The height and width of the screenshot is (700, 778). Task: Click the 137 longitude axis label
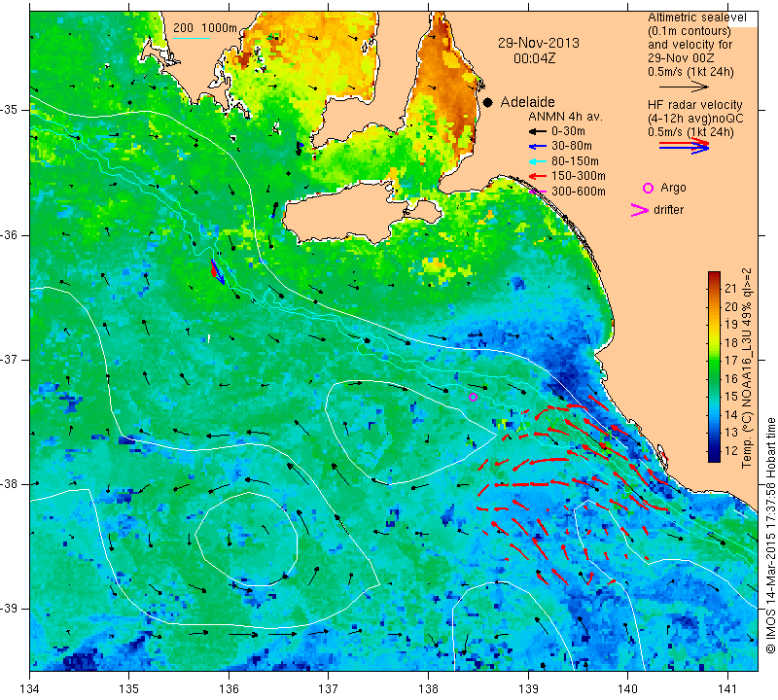329,688
